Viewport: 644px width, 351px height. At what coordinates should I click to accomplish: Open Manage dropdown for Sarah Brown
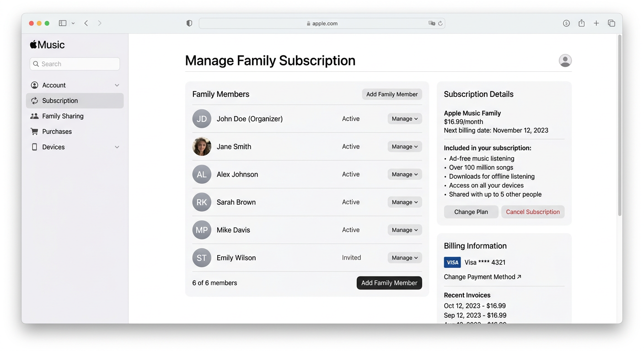[x=405, y=202]
